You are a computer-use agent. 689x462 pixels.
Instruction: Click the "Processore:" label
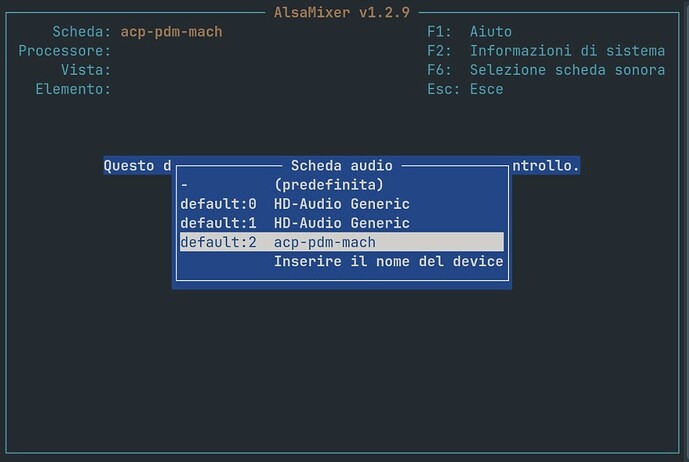64,51
